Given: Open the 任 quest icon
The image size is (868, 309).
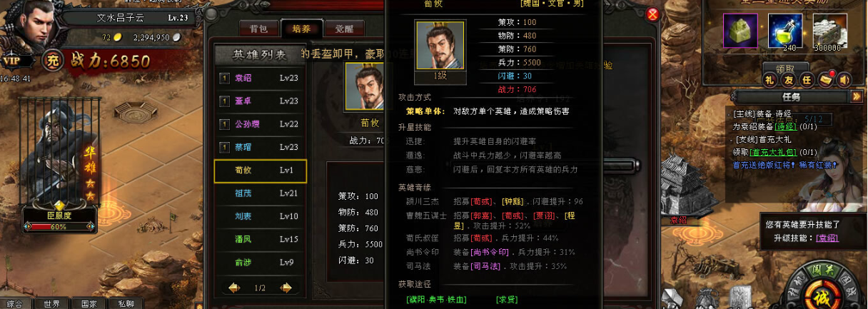Looking at the screenshot, I should click(x=807, y=79).
